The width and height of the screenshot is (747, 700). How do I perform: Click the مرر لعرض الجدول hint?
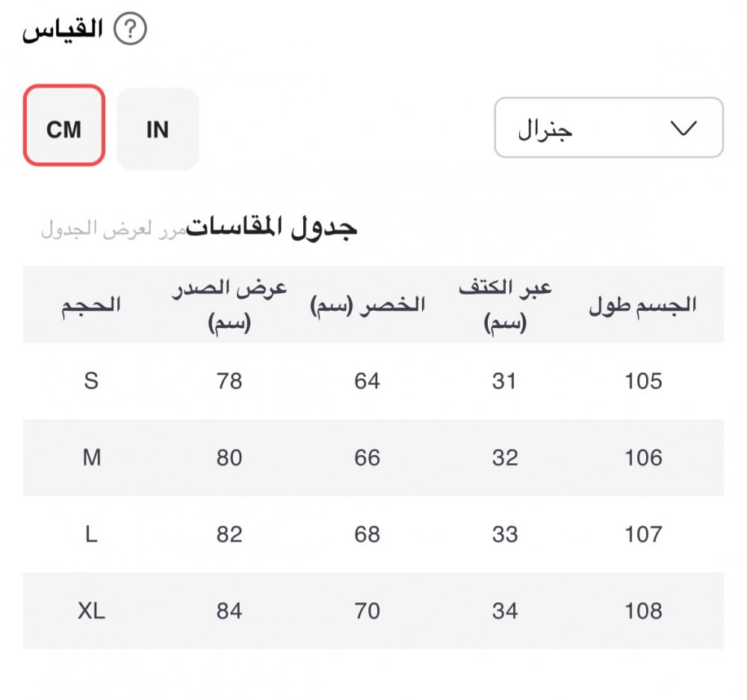pos(112,229)
